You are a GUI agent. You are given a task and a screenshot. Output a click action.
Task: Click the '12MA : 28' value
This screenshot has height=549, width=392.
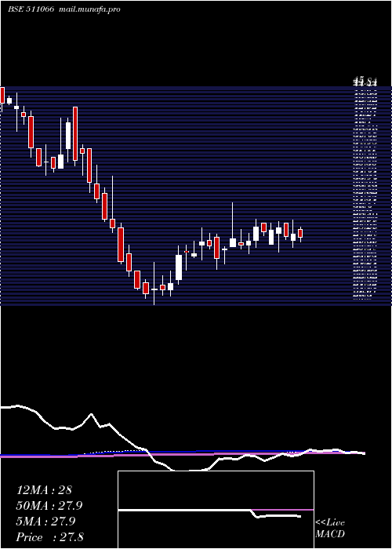click(44, 490)
